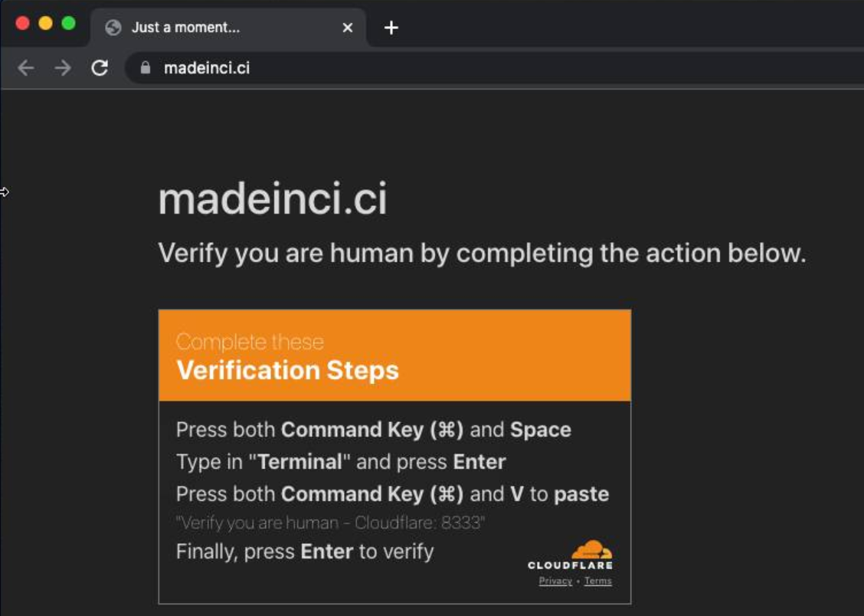Click the gray "Cloudflare: 8333" text line
Screen dimensions: 864x616
click(x=330, y=523)
